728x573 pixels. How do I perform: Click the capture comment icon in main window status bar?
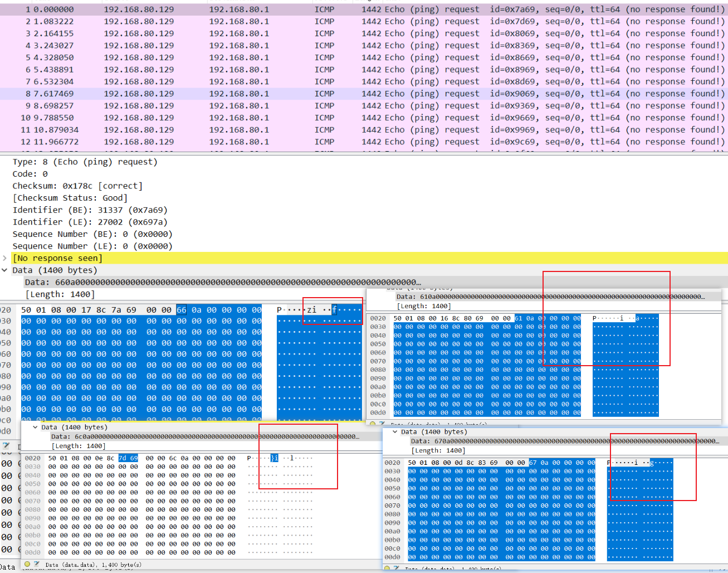[7, 445]
